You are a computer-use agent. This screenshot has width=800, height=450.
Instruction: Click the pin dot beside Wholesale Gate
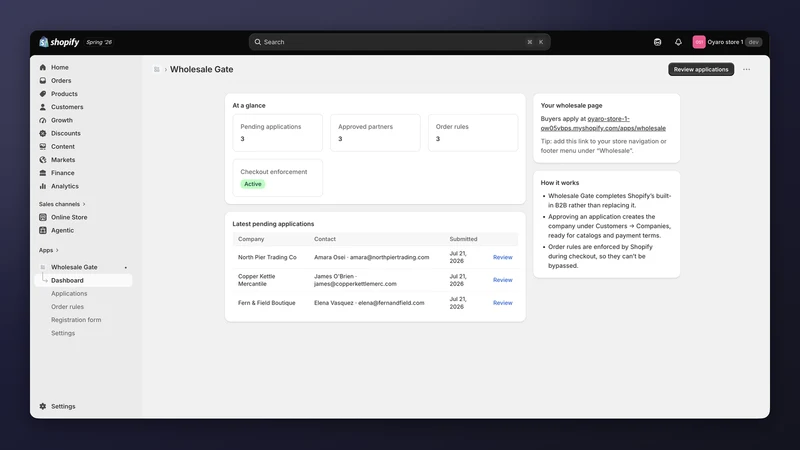click(x=126, y=267)
